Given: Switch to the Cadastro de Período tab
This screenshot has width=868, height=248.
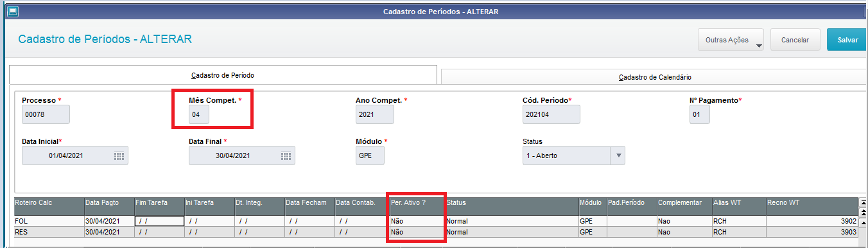Looking at the screenshot, I should click(x=223, y=75).
